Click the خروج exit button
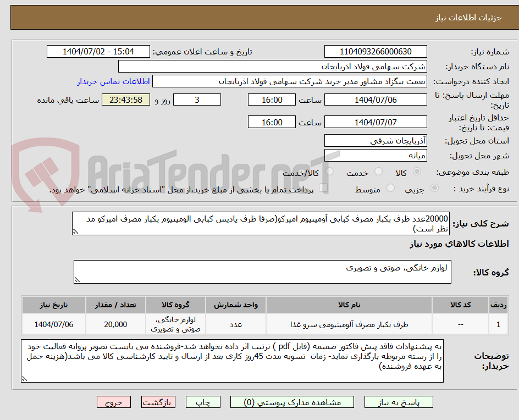519x420 pixels. tap(114, 402)
